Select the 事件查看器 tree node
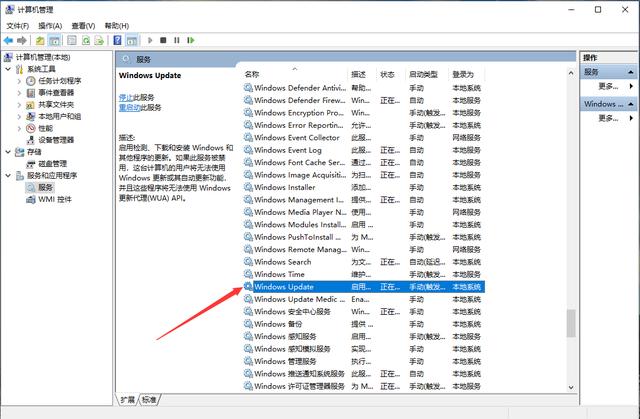640x419 pixels. pyautogui.click(x=56, y=93)
